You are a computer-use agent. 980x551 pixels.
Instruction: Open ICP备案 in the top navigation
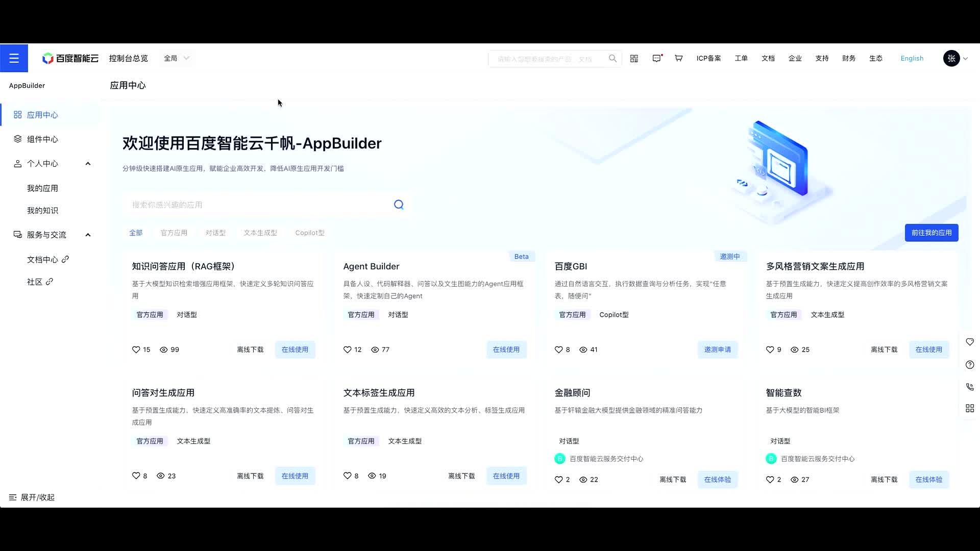[708, 58]
